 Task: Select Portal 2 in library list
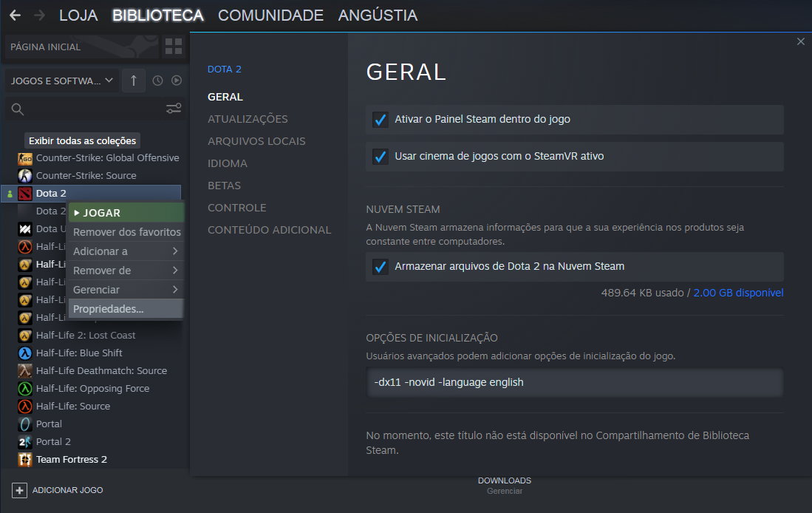click(91, 441)
